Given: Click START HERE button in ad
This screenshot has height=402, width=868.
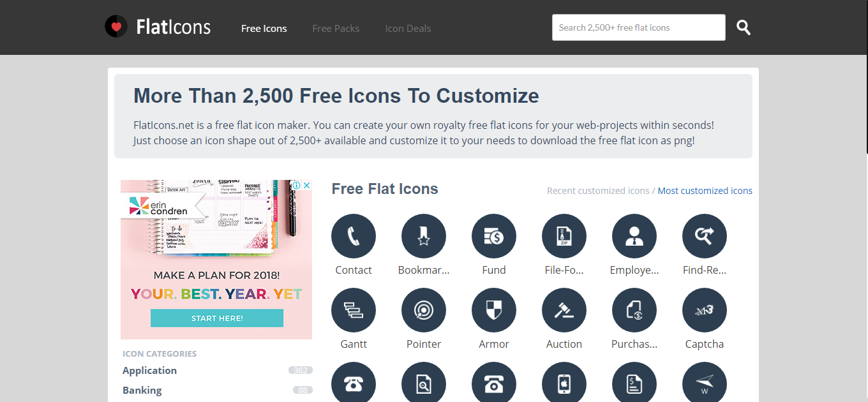Looking at the screenshot, I should [217, 318].
